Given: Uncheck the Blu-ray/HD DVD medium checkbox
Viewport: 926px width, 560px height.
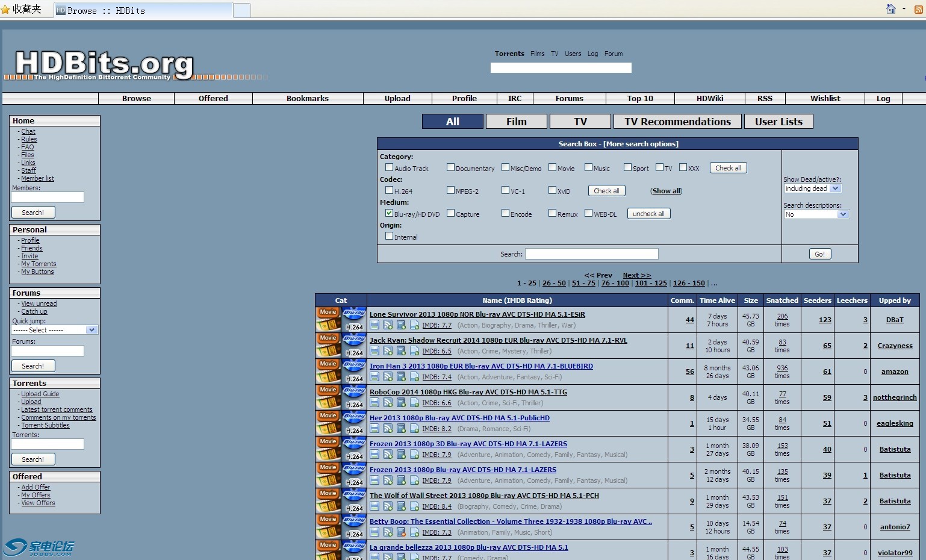Looking at the screenshot, I should coord(389,213).
